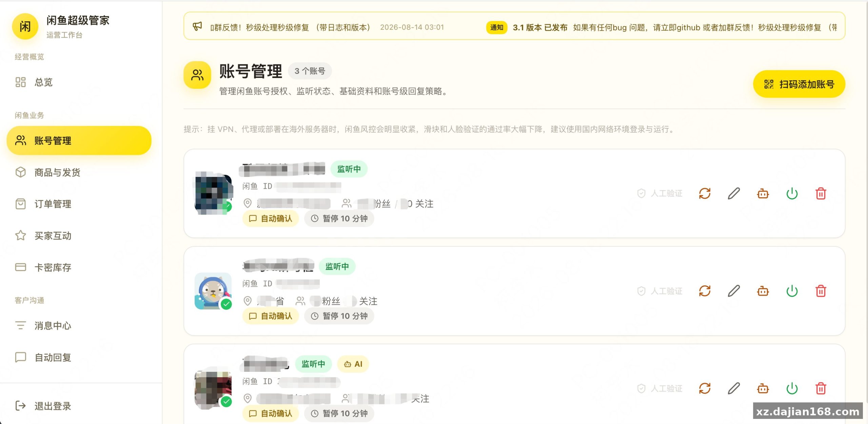Viewport: 868px width, 424px height.
Task: Refresh the second account card
Action: tap(705, 291)
